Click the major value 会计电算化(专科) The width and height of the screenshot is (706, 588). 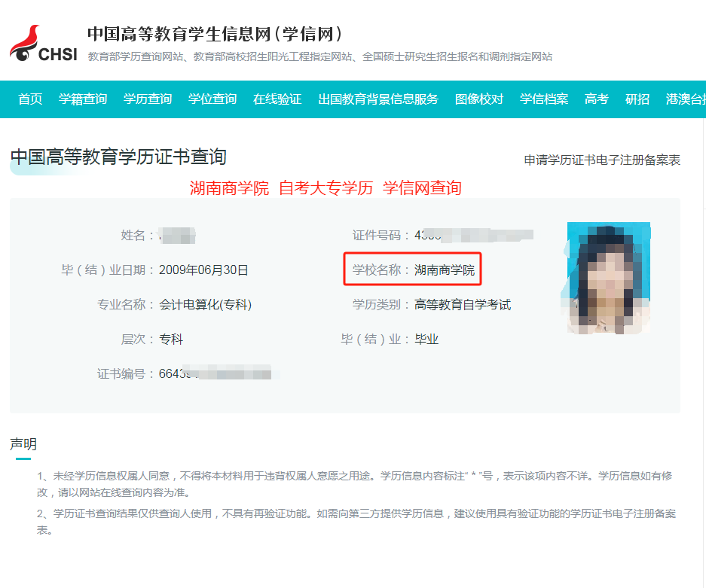pyautogui.click(x=205, y=305)
